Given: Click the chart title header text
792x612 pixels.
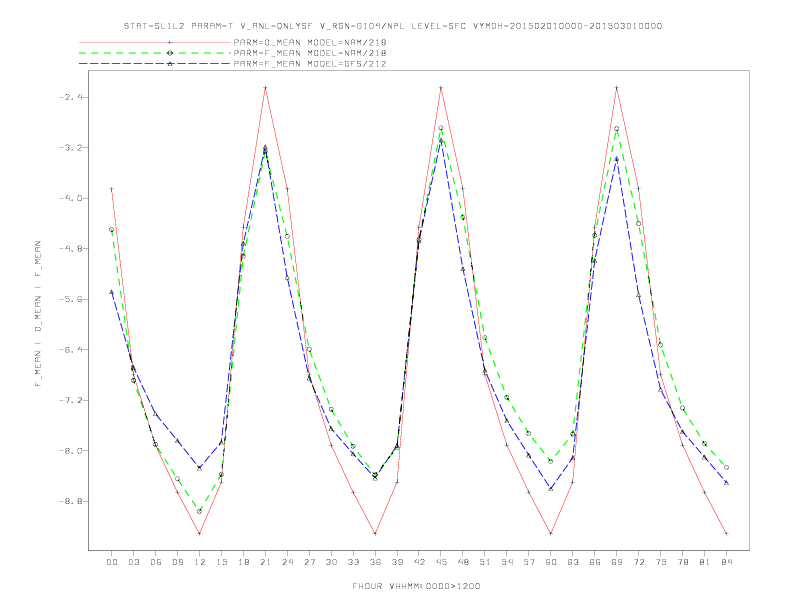Looking at the screenshot, I should pos(393,26).
